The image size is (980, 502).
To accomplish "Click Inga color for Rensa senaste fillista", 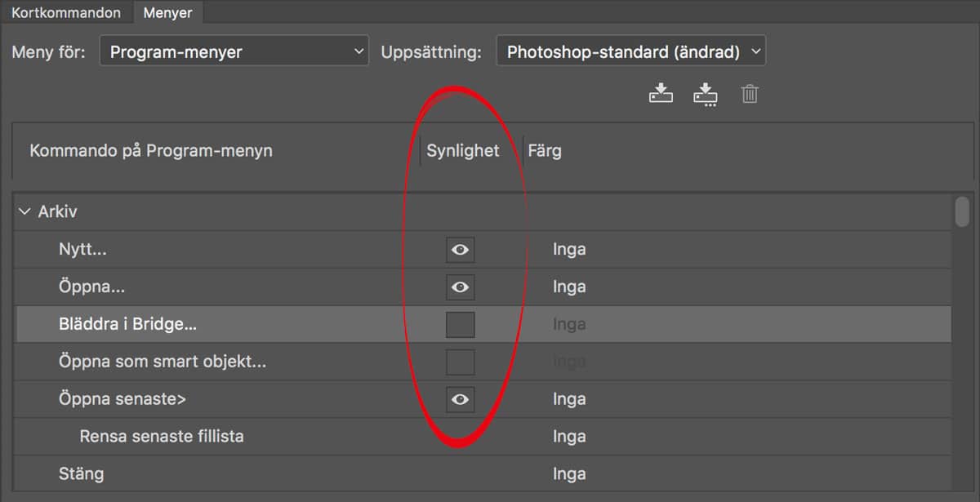I will click(x=569, y=437).
